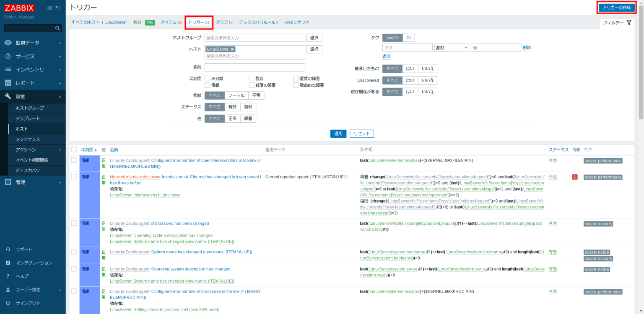Open the tag operator dropdown showing 含む
This screenshot has height=314, width=644.
click(x=452, y=47)
